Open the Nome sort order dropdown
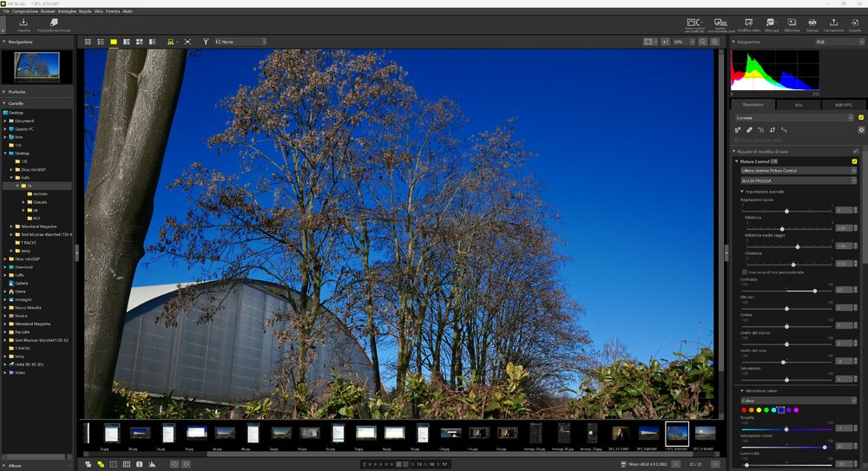868x471 pixels. (x=240, y=42)
